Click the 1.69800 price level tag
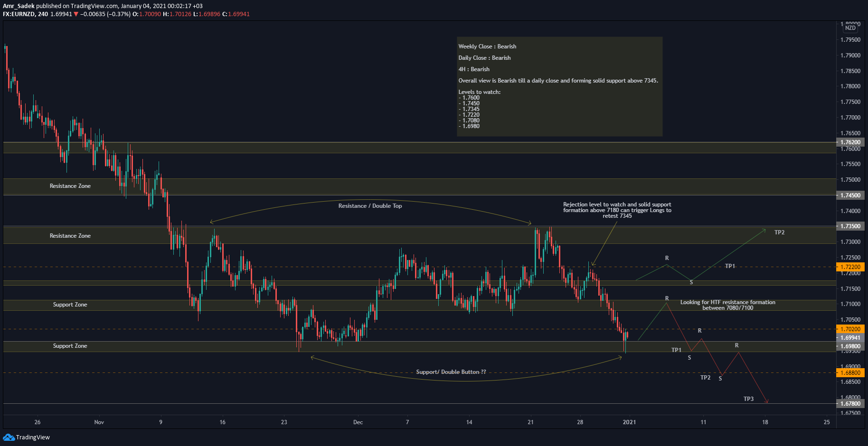This screenshot has width=868, height=446. (x=850, y=346)
